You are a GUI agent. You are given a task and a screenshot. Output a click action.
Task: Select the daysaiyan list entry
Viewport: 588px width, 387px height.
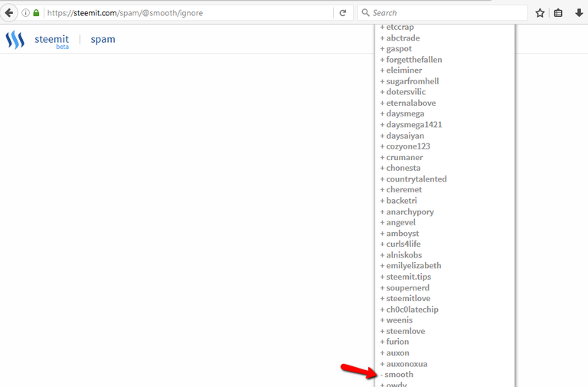(402, 136)
